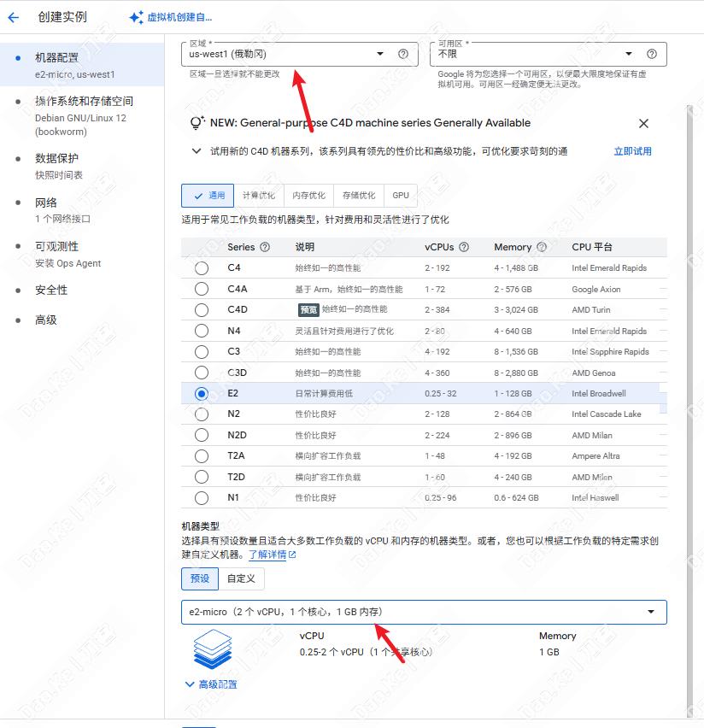Switch to the GPU tab
704x728 pixels.
point(401,196)
